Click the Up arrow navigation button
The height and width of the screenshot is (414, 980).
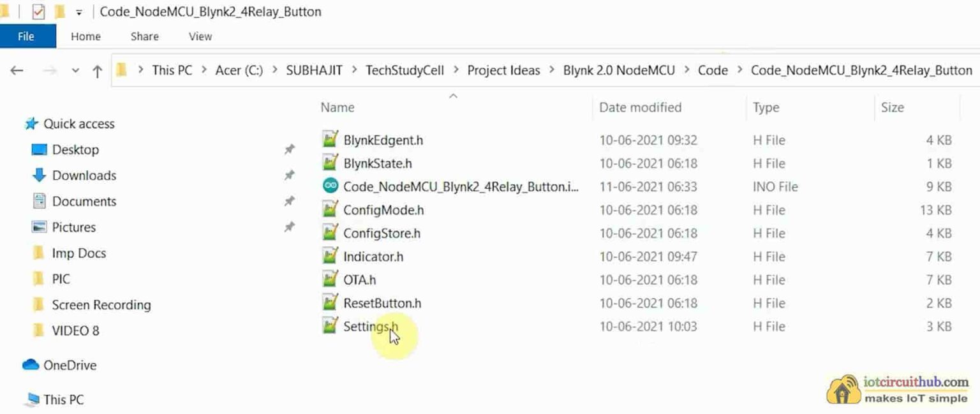(x=97, y=71)
